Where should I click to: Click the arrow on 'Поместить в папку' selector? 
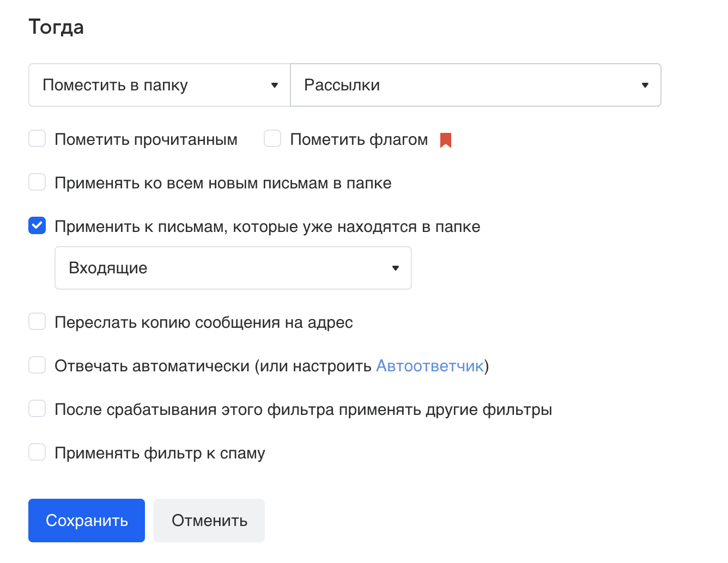coord(275,85)
